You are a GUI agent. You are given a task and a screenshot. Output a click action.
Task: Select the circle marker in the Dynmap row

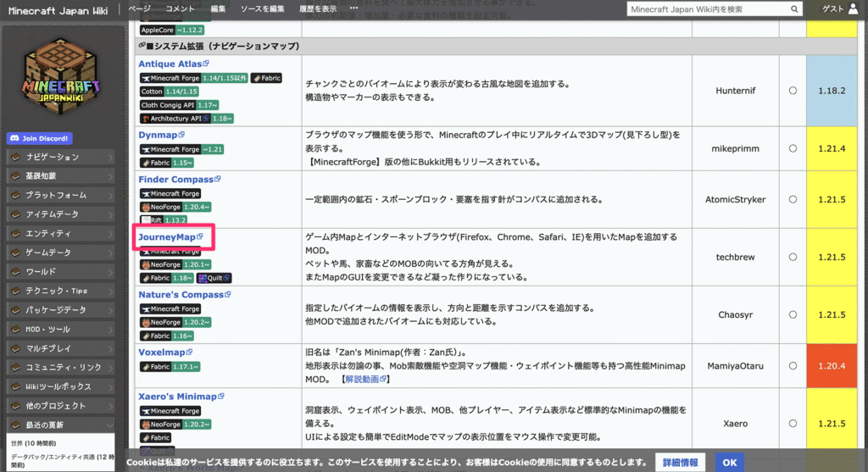click(x=793, y=148)
